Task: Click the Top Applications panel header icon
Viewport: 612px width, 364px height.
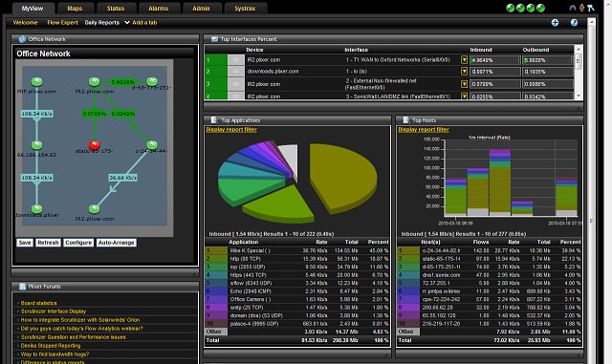Action: pyautogui.click(x=214, y=120)
